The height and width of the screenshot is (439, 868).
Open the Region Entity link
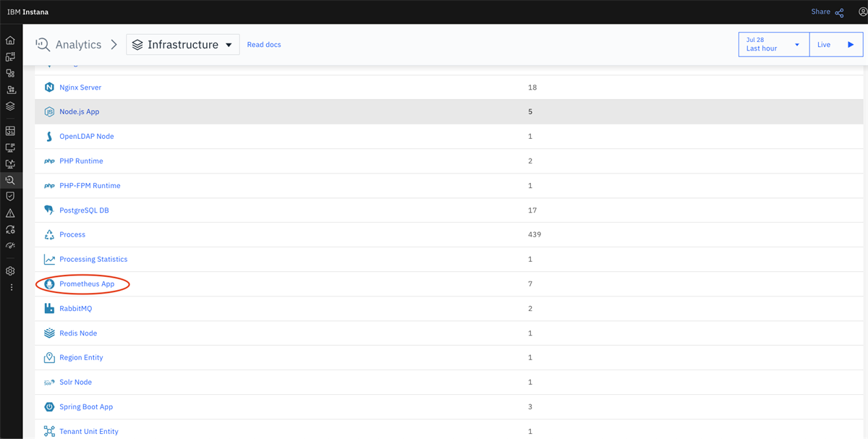(x=81, y=358)
